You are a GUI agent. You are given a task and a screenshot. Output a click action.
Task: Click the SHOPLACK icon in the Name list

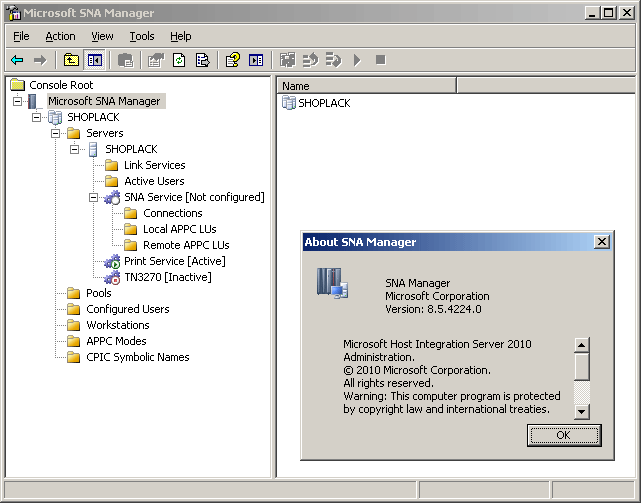click(x=289, y=103)
